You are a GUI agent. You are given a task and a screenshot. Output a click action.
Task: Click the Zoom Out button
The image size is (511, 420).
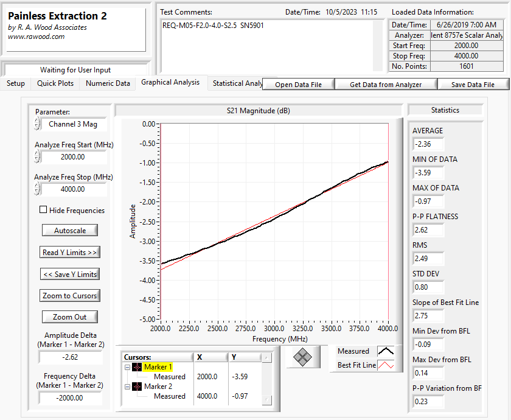tap(70, 317)
